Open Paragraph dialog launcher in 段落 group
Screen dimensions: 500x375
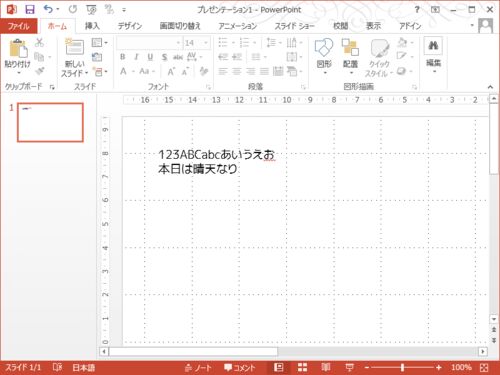point(303,87)
